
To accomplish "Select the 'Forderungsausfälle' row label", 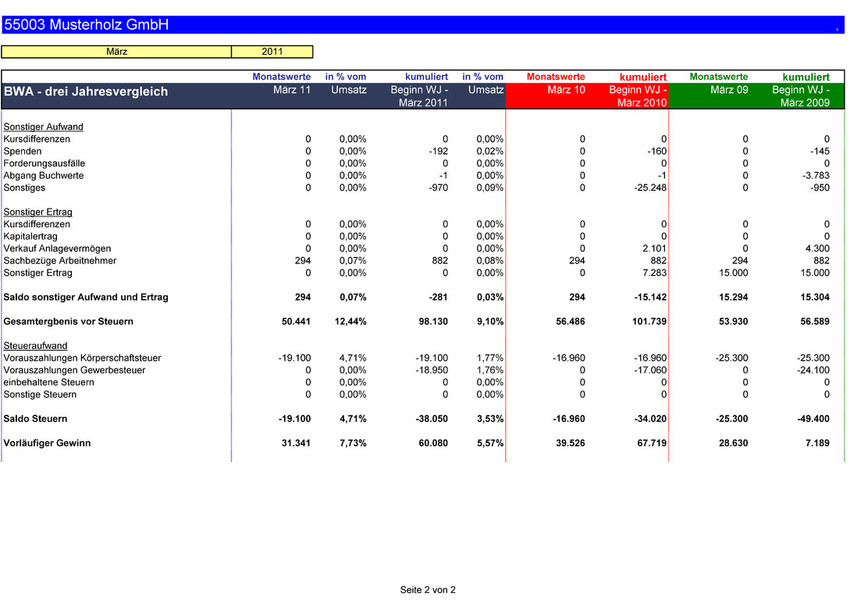I will (44, 163).
